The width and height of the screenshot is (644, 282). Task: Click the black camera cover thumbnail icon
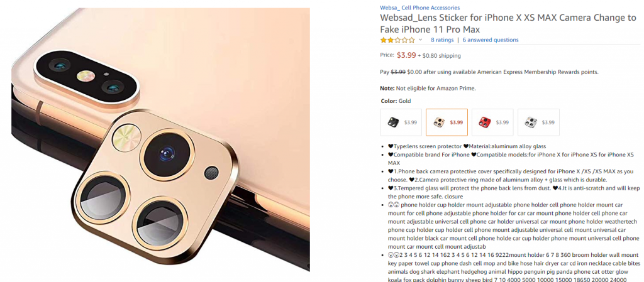393,122
